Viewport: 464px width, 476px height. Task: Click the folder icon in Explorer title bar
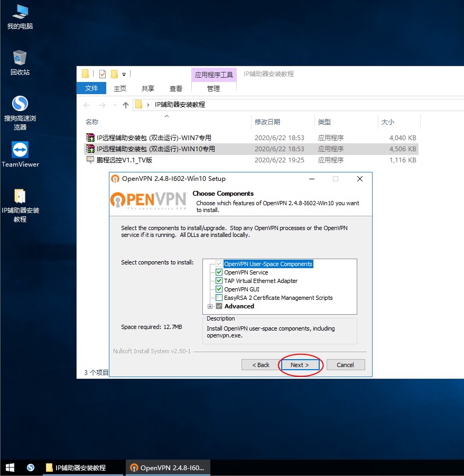point(86,74)
